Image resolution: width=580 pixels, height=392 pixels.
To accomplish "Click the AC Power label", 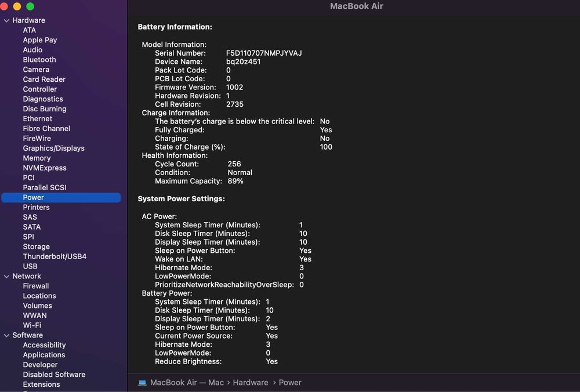I will click(x=159, y=216).
